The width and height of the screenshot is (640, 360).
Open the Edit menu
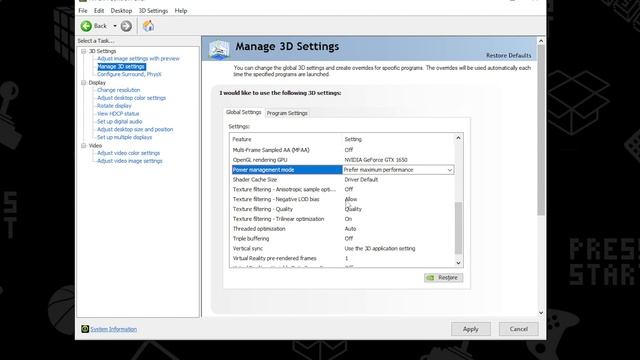click(x=99, y=11)
